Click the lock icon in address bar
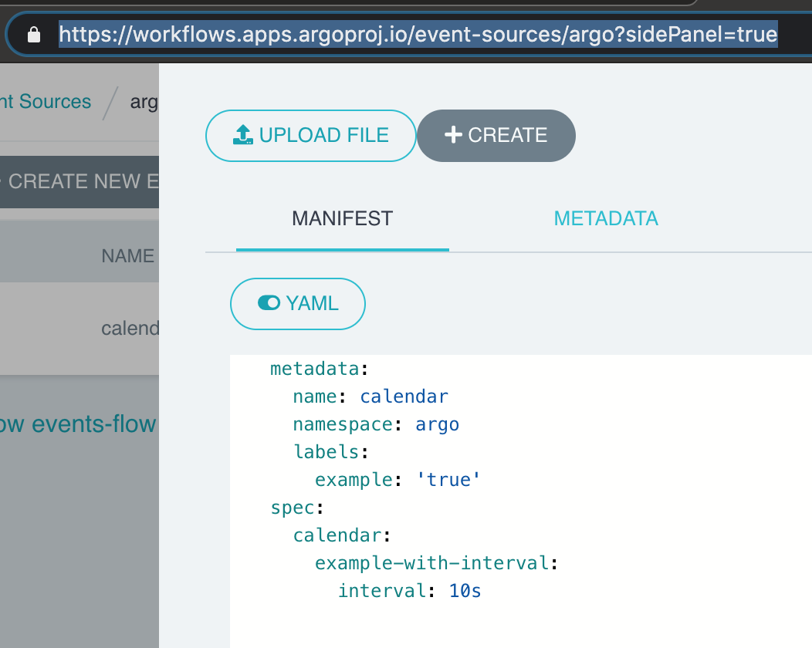Screen dimensions: 812x648 (34, 35)
